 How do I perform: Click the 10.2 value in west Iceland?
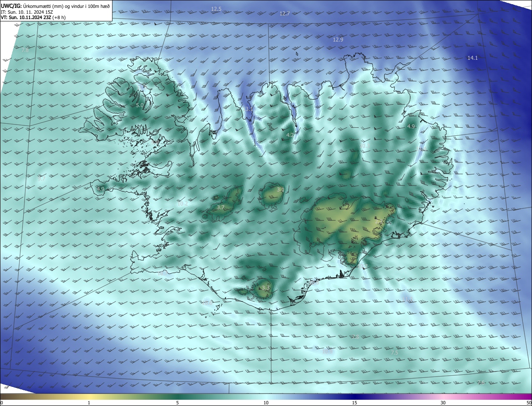(182, 204)
